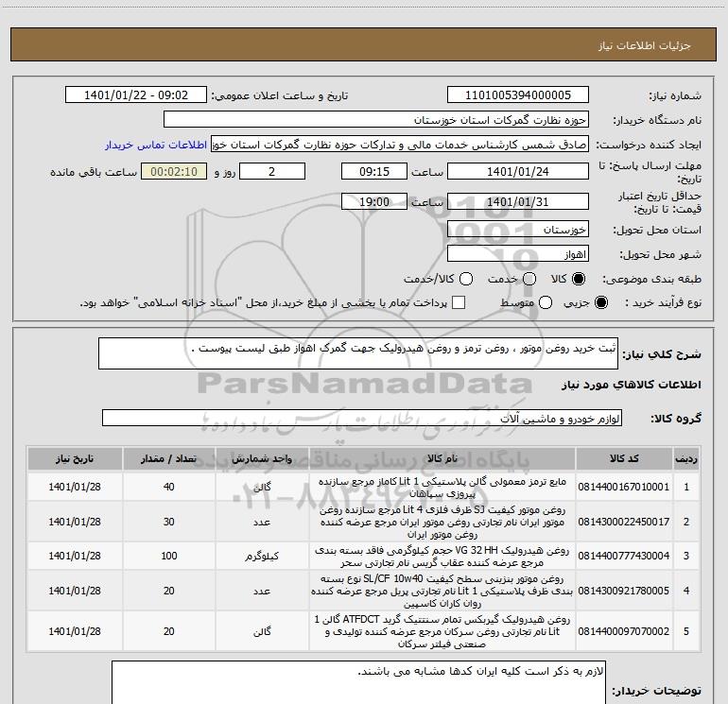Click the delivery city field اهواز
The width and height of the screenshot is (728, 704).
click(x=518, y=254)
